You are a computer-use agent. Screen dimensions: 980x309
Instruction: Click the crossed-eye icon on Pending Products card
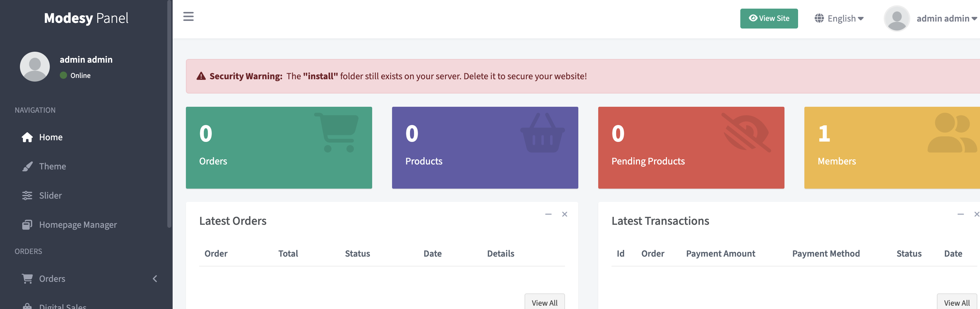[x=746, y=132]
